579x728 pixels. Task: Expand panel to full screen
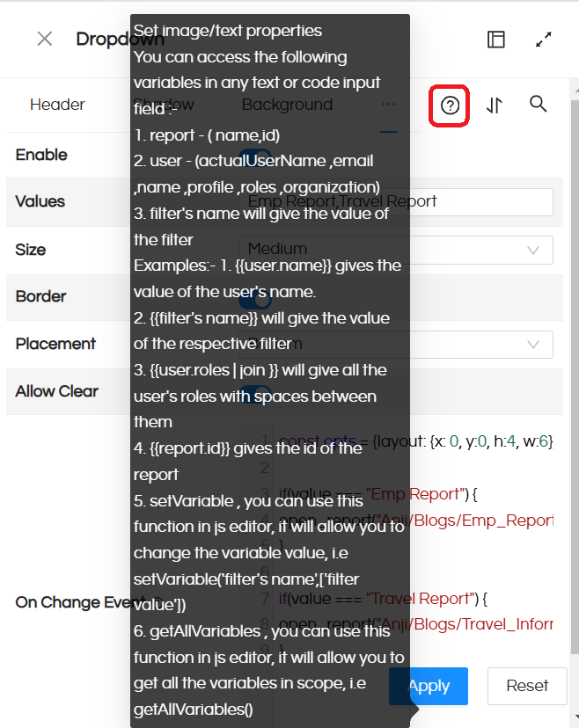(543, 40)
